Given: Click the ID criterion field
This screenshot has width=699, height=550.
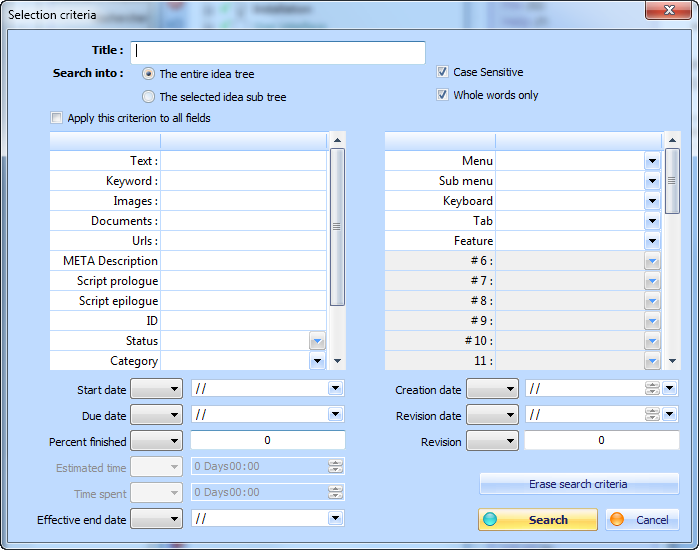Looking at the screenshot, I should pyautogui.click(x=243, y=321).
